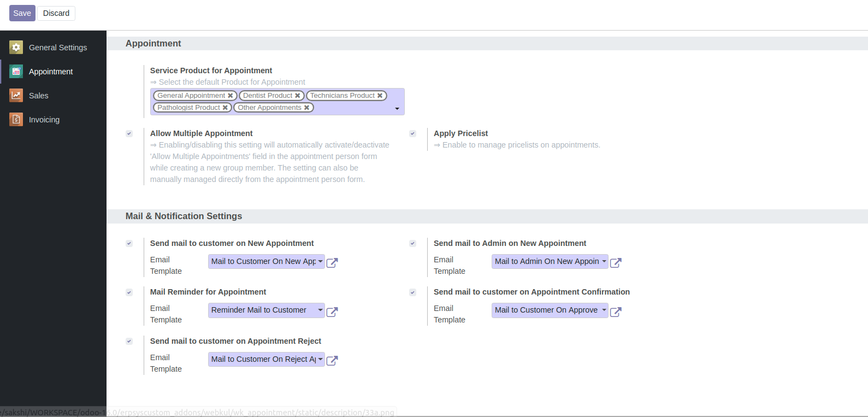
Task: Open external link for Mail to Customer On Approve
Action: 616,312
